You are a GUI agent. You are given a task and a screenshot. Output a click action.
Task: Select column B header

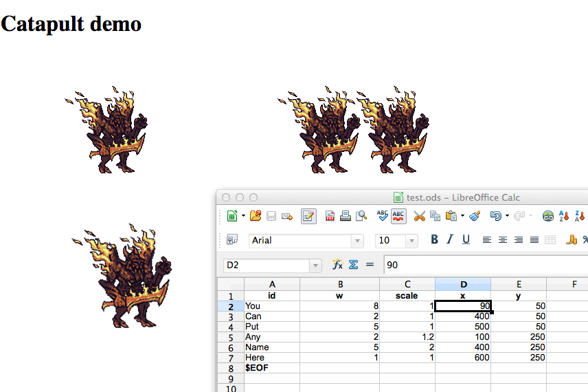[x=340, y=284]
